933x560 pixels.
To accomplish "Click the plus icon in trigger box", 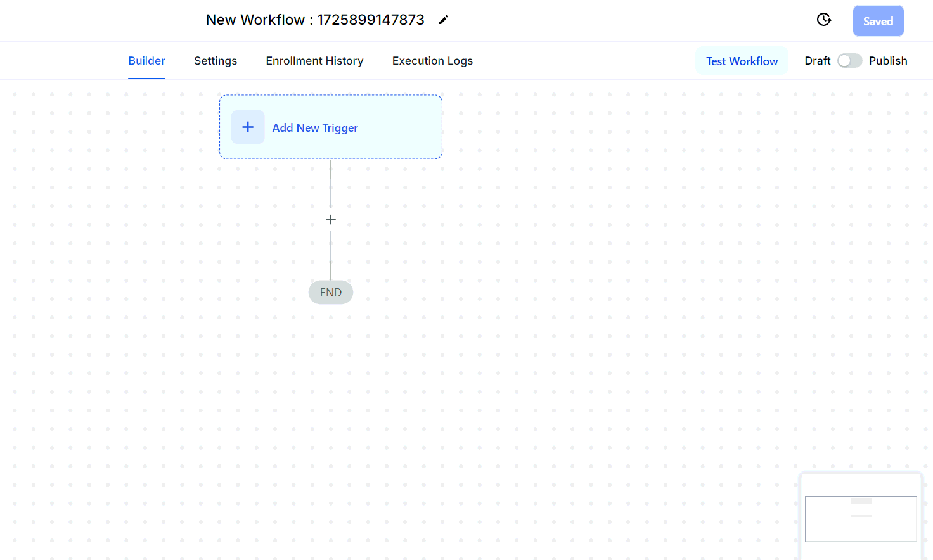I will 248,127.
